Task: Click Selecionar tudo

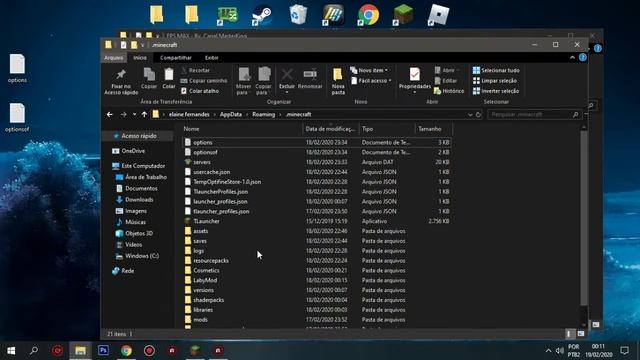Action: click(x=496, y=70)
